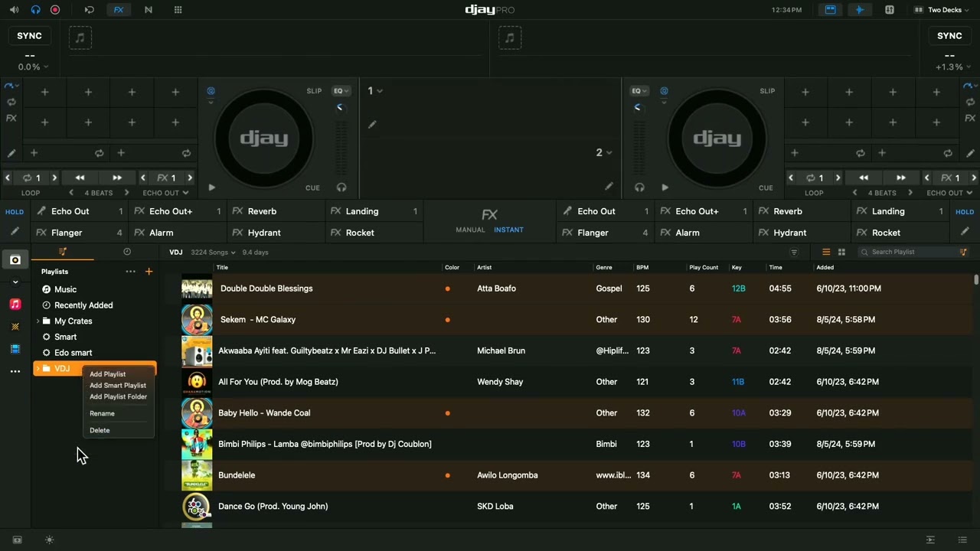Select the video library film icon

[15, 349]
